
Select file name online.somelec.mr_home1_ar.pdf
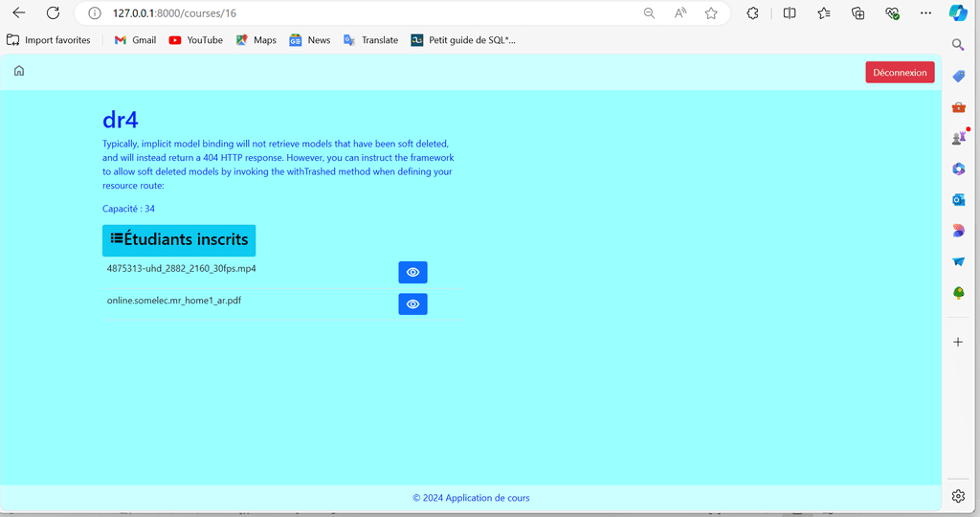coord(174,301)
